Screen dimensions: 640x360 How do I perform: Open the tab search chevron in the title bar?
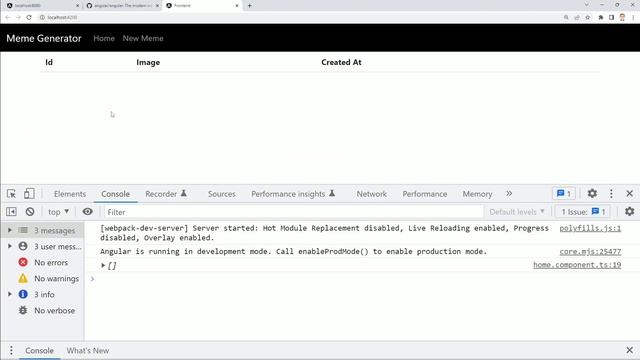pos(587,5)
